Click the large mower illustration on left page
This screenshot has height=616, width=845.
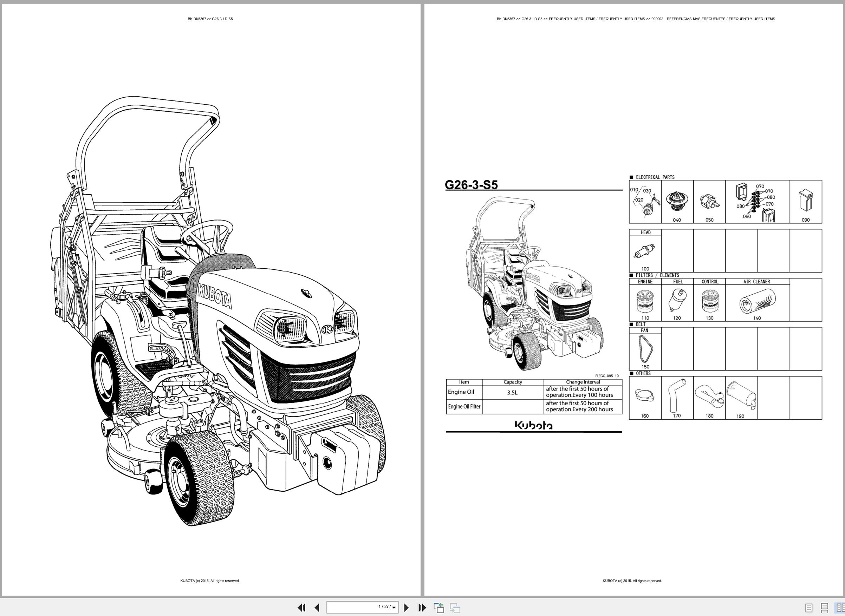218,312
